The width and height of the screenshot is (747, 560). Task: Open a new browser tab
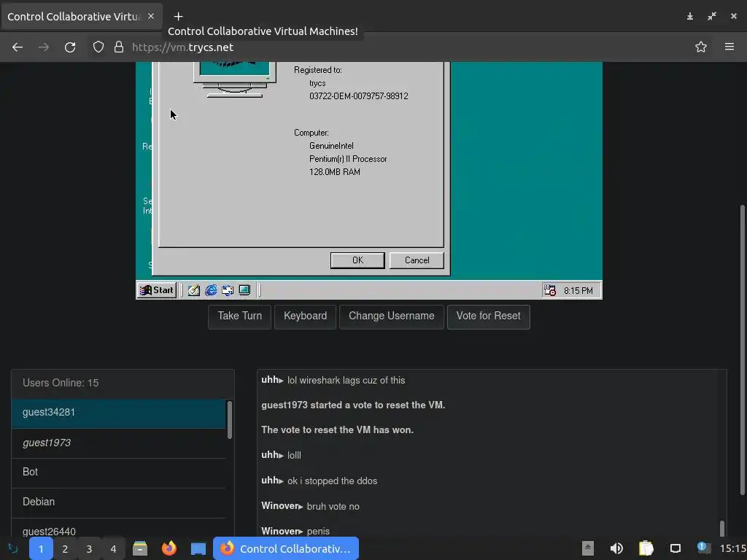click(178, 17)
